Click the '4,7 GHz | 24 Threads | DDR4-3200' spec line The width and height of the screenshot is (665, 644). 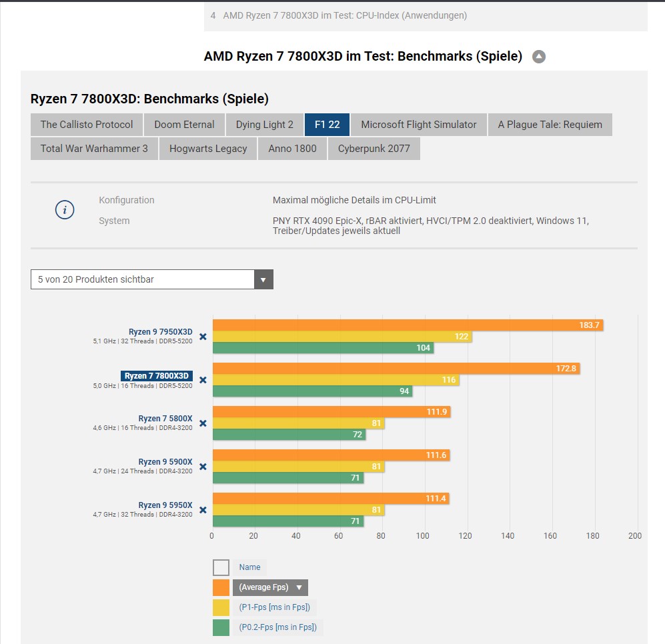143,471
